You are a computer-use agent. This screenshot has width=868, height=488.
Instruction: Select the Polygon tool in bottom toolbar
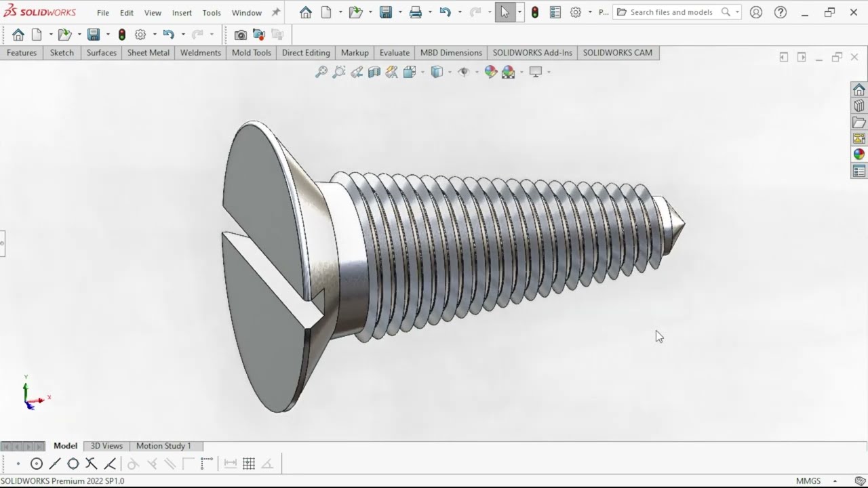point(73,464)
